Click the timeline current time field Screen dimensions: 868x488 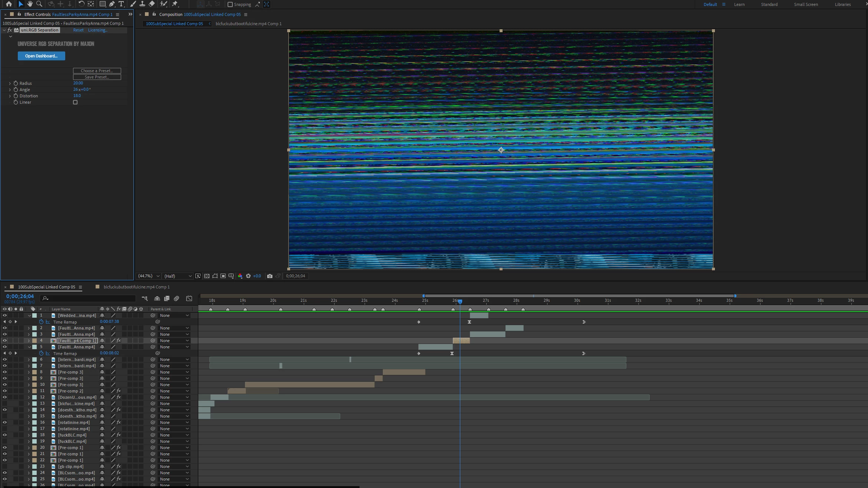(20, 296)
